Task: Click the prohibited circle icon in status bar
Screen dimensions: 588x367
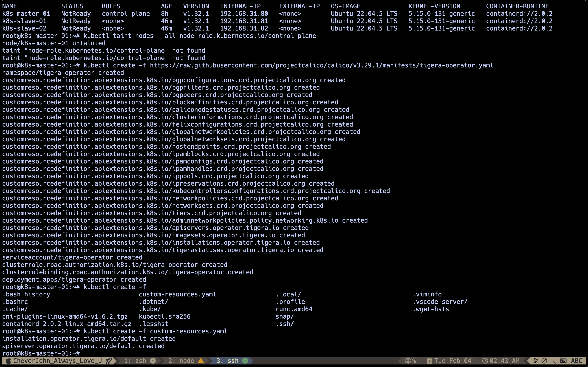Action: [x=544, y=361]
